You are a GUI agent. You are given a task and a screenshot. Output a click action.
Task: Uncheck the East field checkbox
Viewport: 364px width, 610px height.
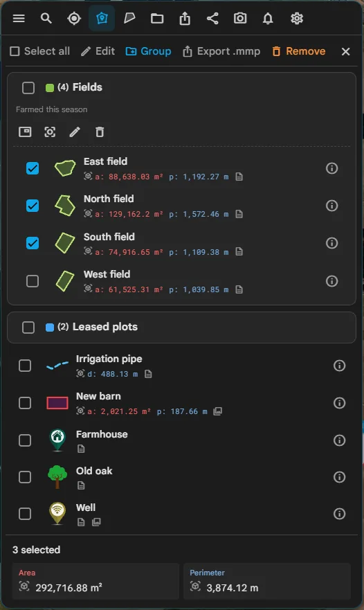click(33, 168)
